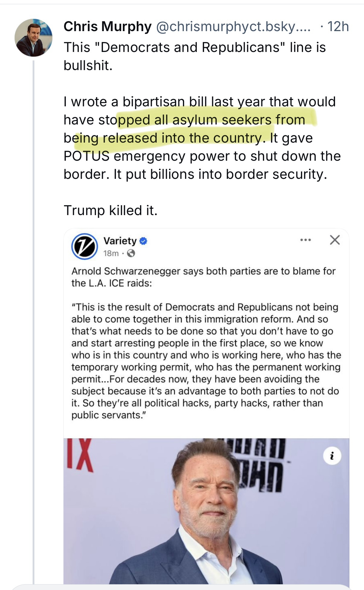Viewport: 364px width, 590px height.
Task: Open Chris Murphy's profile avatar
Action: 34,38
